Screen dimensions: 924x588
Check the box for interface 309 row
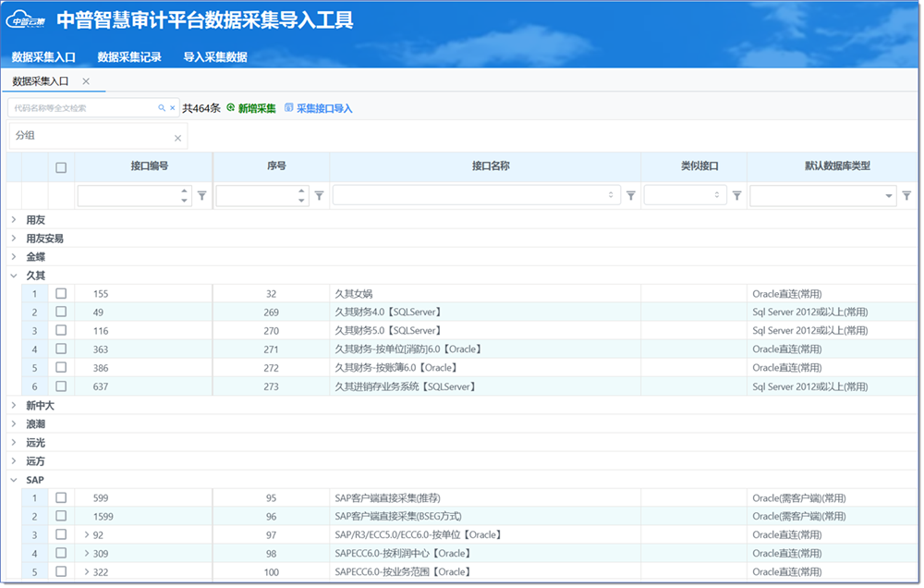tap(61, 553)
